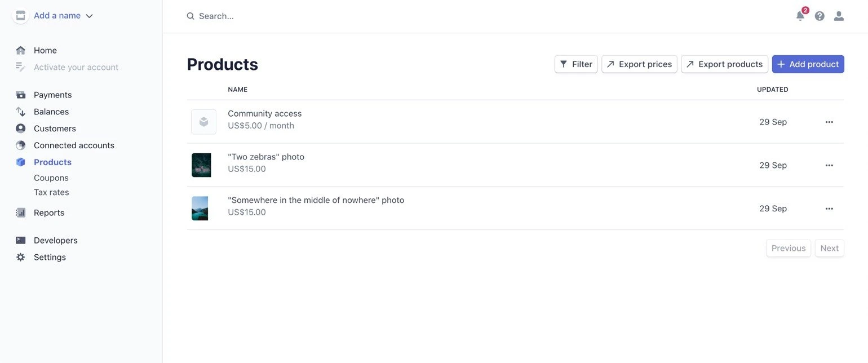Image resolution: width=868 pixels, height=363 pixels.
Task: Click the Two zebras photo thumbnail
Action: coord(201,165)
